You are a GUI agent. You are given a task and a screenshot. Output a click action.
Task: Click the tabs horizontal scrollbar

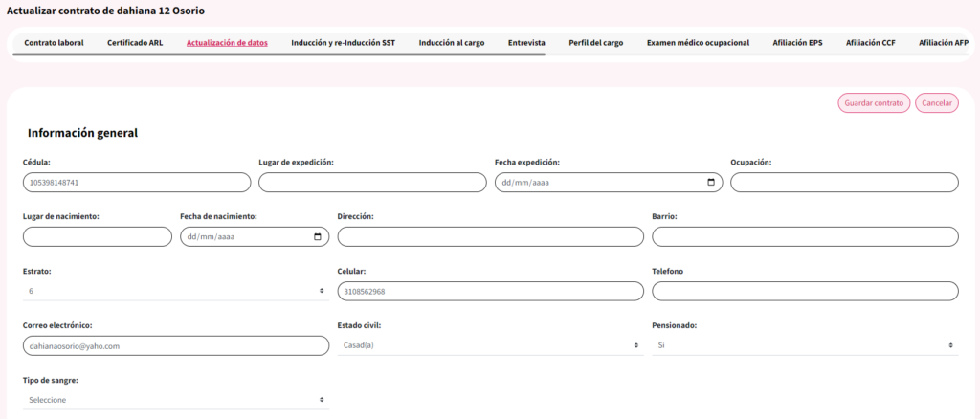(278, 55)
